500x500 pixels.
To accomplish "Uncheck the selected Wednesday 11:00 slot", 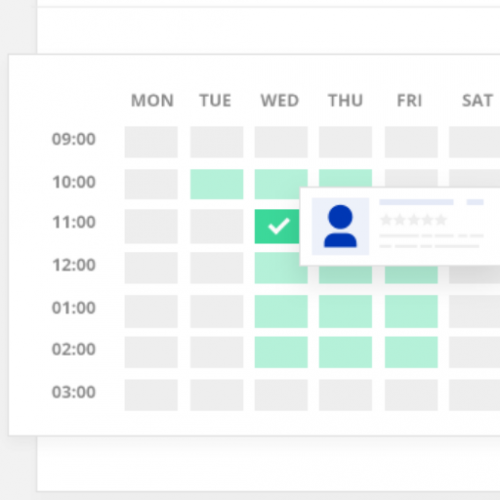I will 277,226.
